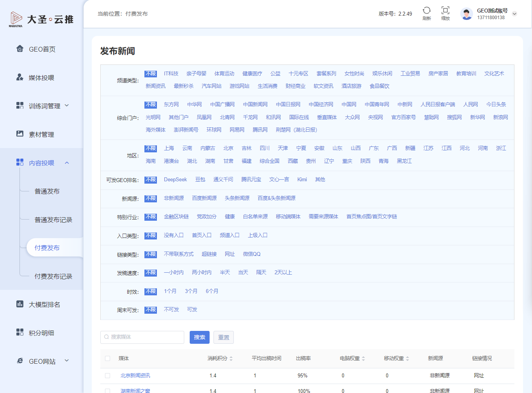The width and height of the screenshot is (532, 393).
Task: Click the GEO网站 browser icon
Action: 20,361
